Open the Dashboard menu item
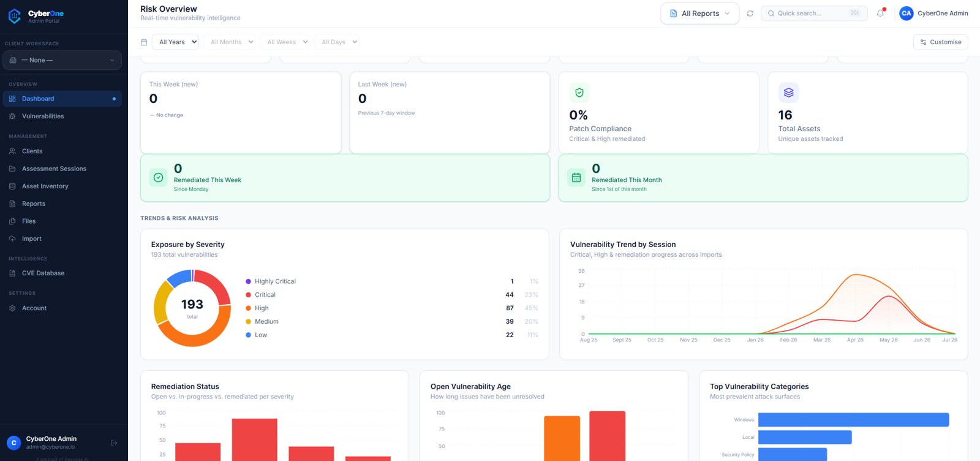The height and width of the screenshot is (461, 980). tap(62, 99)
